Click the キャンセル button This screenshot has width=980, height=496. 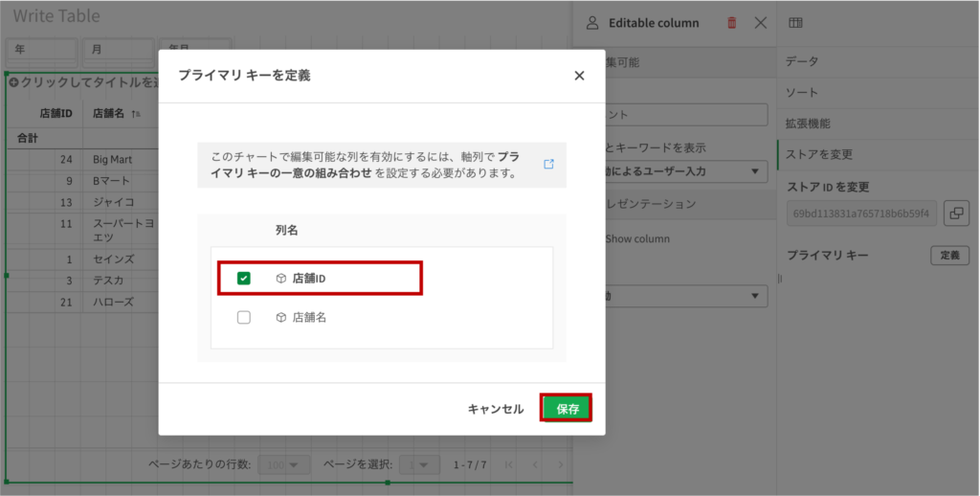pyautogui.click(x=495, y=409)
